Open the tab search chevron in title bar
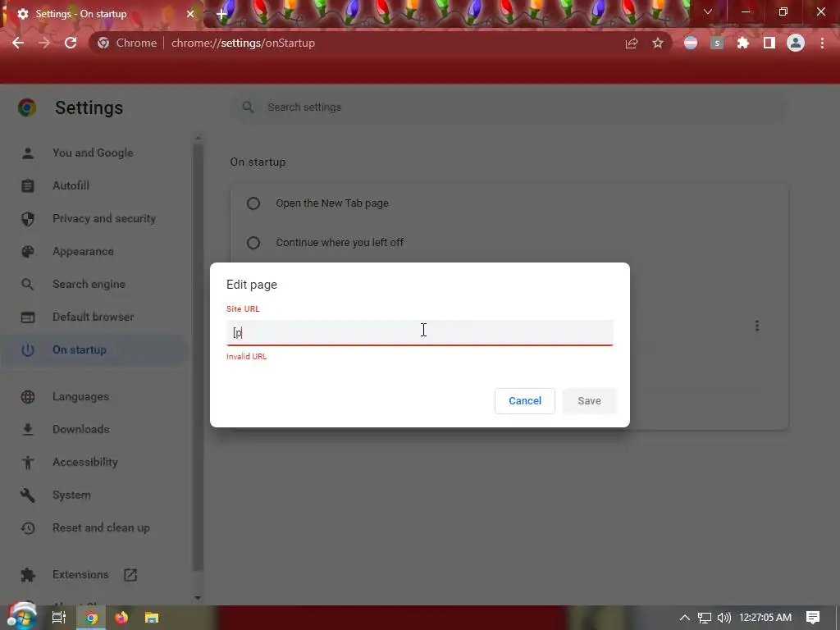The image size is (840, 630). (x=708, y=11)
